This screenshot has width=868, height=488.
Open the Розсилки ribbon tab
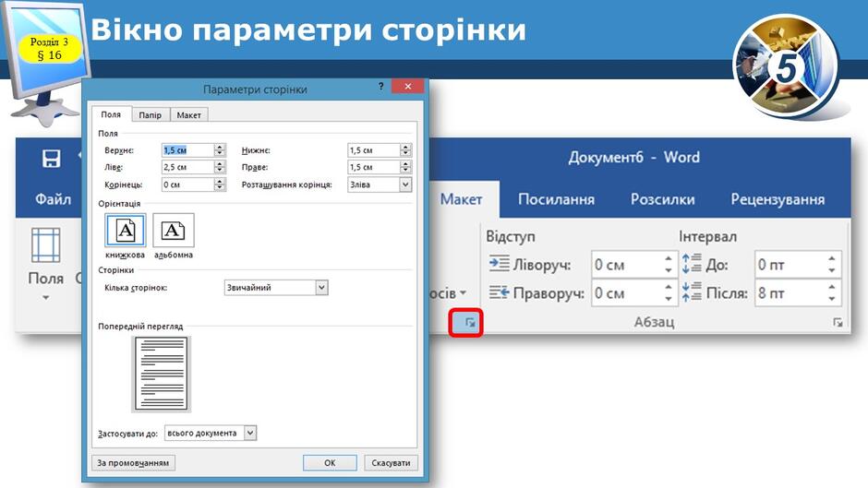pyautogui.click(x=663, y=199)
